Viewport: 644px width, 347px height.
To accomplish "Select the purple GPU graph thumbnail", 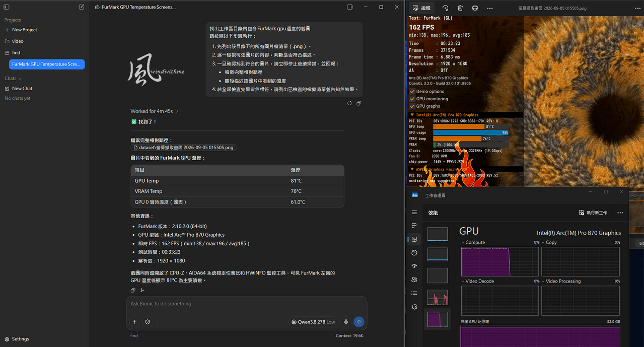I will point(438,319).
